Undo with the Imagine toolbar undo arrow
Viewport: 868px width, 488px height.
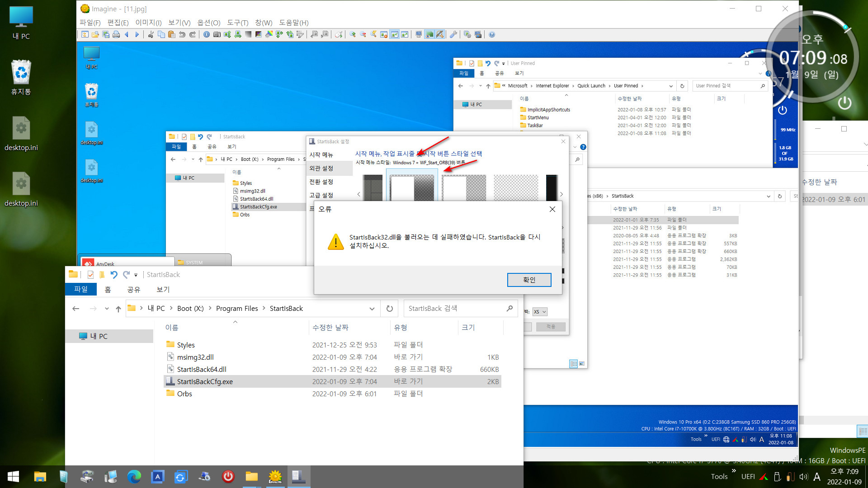click(x=182, y=34)
